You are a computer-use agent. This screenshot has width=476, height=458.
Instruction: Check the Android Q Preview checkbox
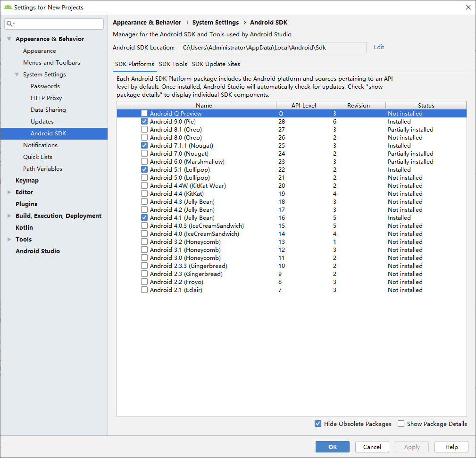point(144,113)
